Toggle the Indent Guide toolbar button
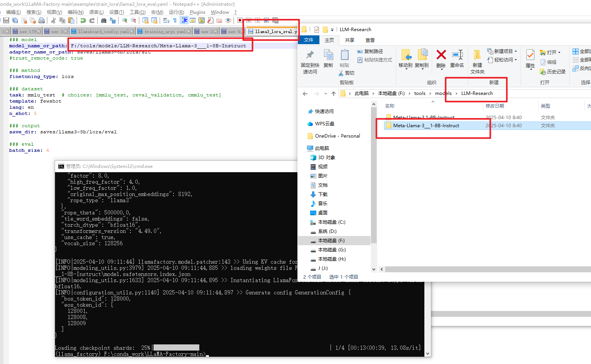Screen dimensions: 591x364 [184, 20]
